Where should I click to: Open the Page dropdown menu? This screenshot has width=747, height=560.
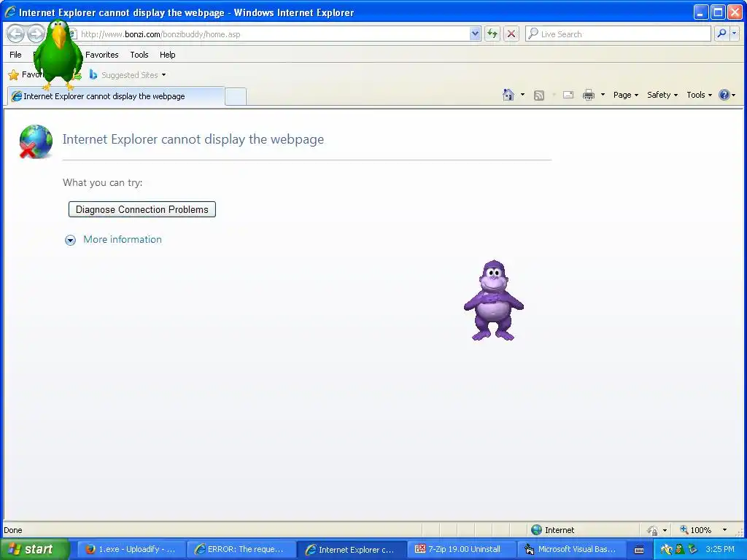click(x=625, y=95)
